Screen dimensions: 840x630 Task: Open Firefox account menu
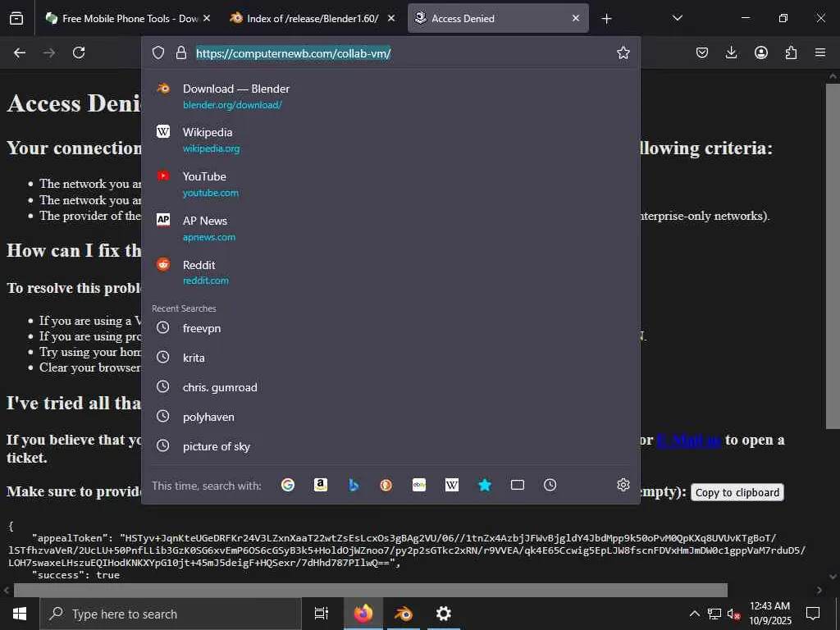pyautogui.click(x=761, y=52)
